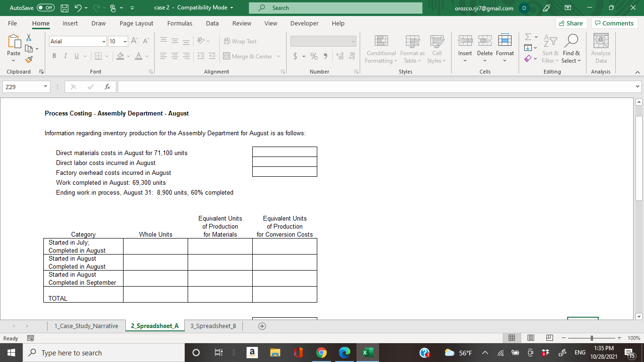Expand the Find & Select dropdown
Image resolution: width=644 pixels, height=362 pixels.
[x=571, y=49]
